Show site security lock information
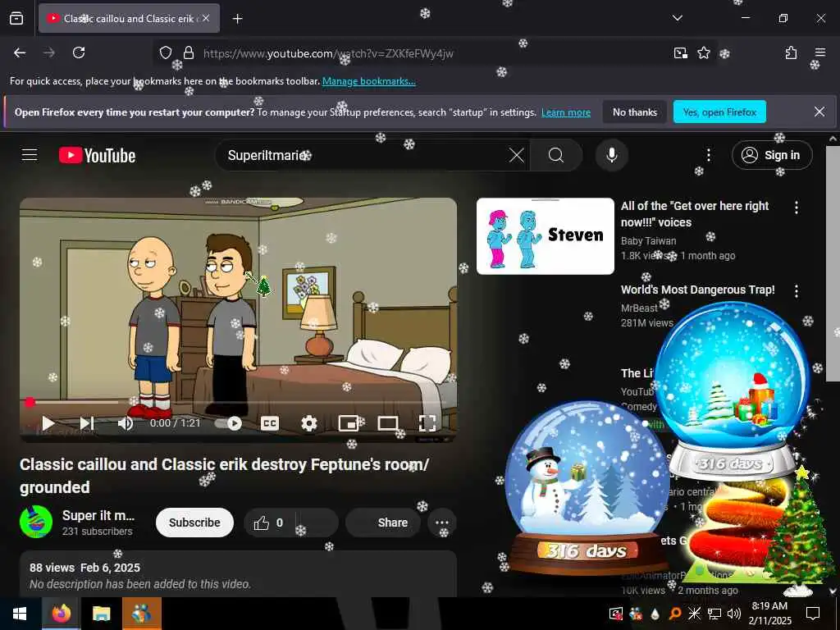This screenshot has height=630, width=840. point(188,52)
